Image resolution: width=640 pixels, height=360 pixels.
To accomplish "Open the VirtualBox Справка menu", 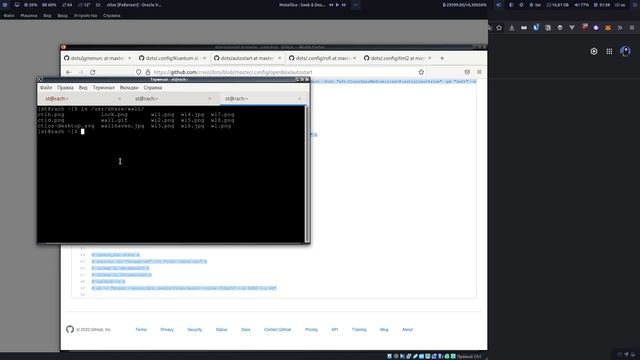I will 111,16.
